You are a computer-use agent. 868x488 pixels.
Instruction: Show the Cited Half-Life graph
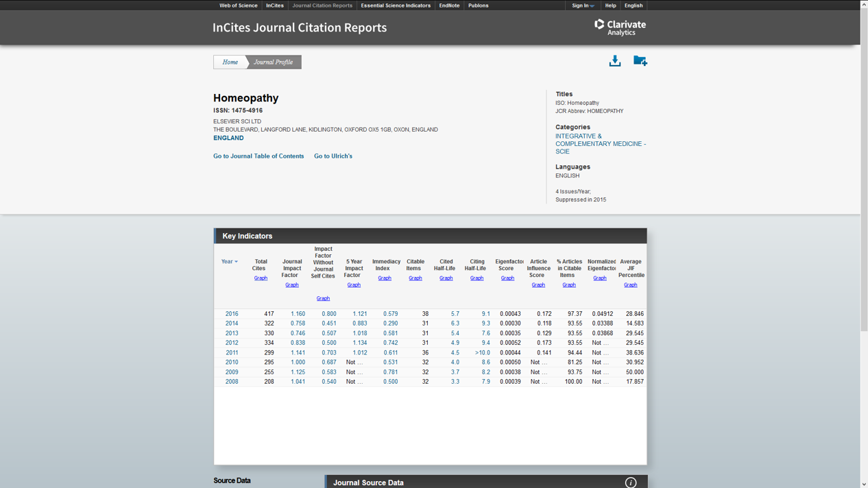(446, 278)
